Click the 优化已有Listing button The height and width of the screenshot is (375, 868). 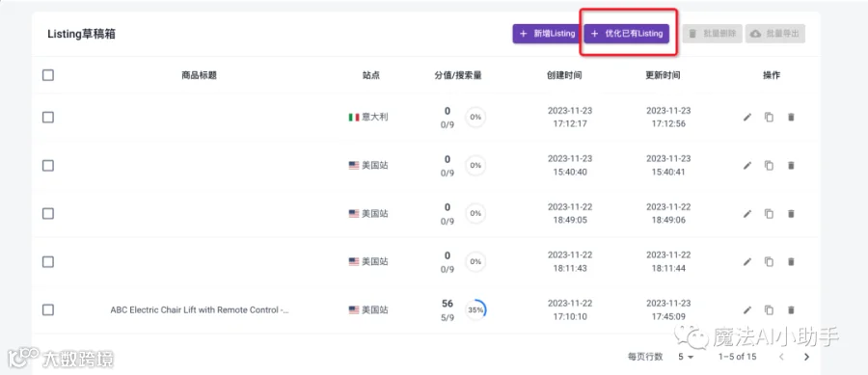coord(627,34)
